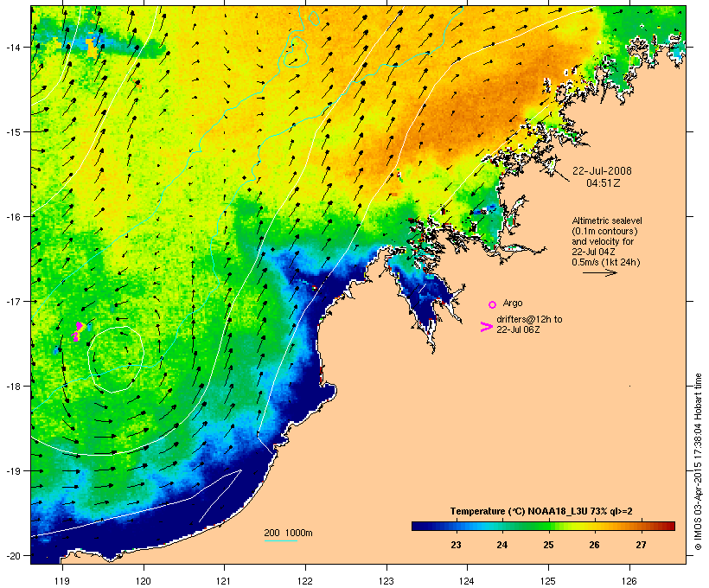This screenshot has height=588, width=709.
Task: Click the '0.5m/s (1kt 24h)' scale text
Action: pyautogui.click(x=605, y=262)
